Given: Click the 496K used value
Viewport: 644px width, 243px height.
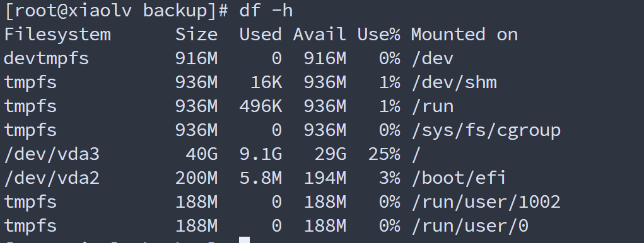Looking at the screenshot, I should (x=261, y=106).
